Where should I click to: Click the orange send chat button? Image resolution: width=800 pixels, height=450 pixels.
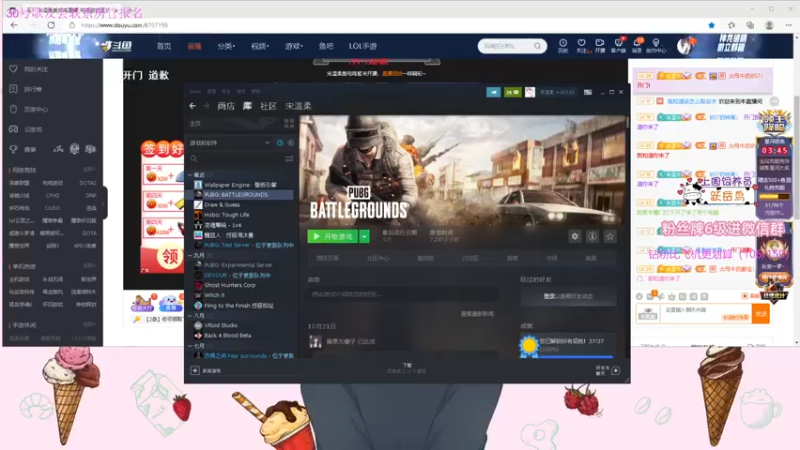(760, 314)
